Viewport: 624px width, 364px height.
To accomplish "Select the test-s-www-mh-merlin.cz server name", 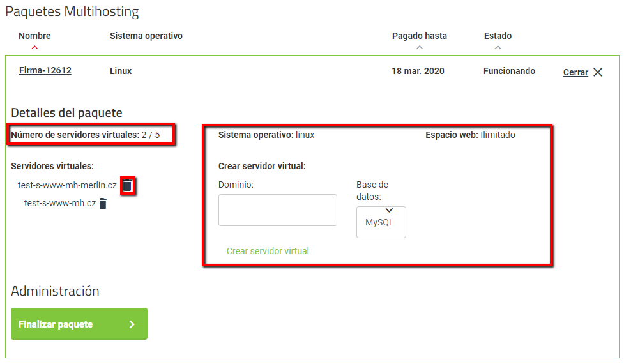I will tap(67, 186).
